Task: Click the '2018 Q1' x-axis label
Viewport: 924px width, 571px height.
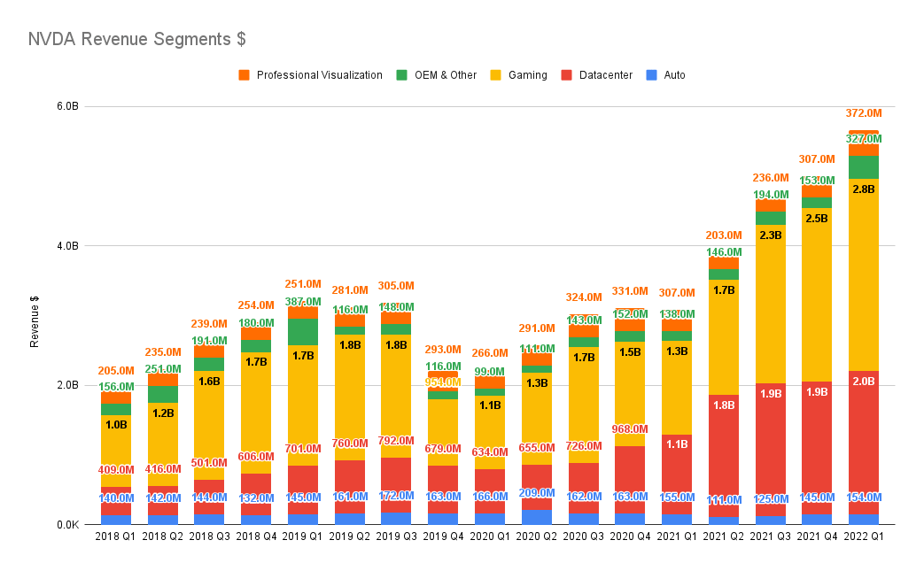Action: tap(115, 536)
